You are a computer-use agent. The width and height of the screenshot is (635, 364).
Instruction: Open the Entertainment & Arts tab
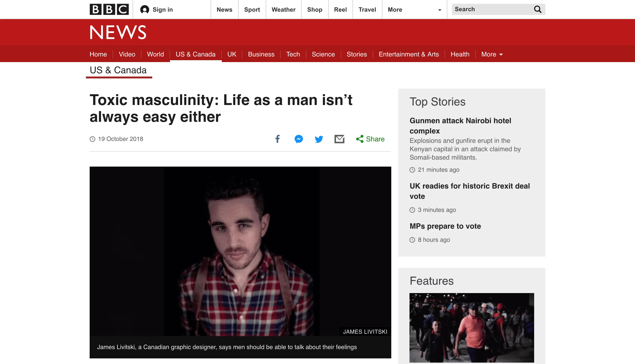click(x=408, y=54)
